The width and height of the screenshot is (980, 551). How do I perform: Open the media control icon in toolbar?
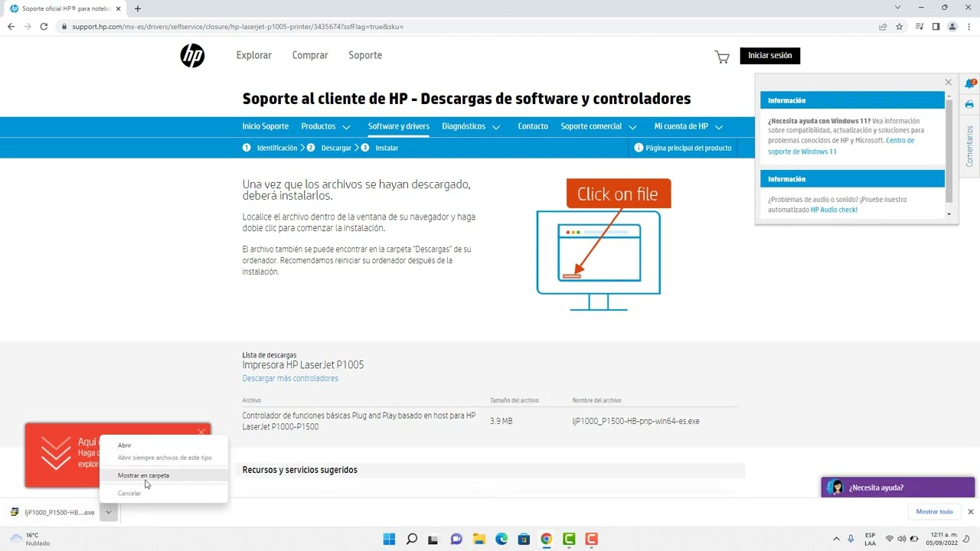pyautogui.click(x=919, y=26)
